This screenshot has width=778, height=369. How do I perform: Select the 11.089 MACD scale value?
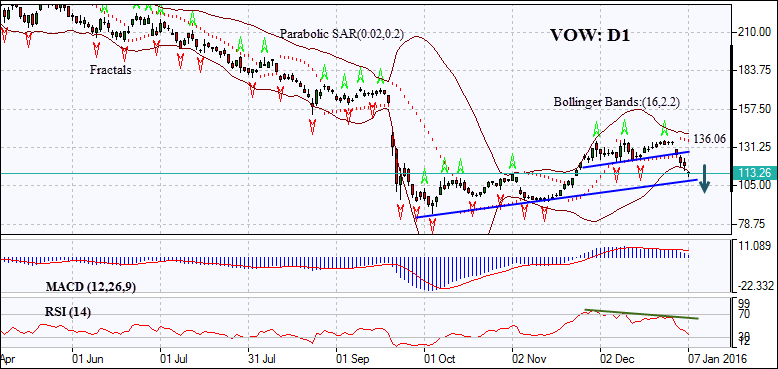click(x=755, y=246)
